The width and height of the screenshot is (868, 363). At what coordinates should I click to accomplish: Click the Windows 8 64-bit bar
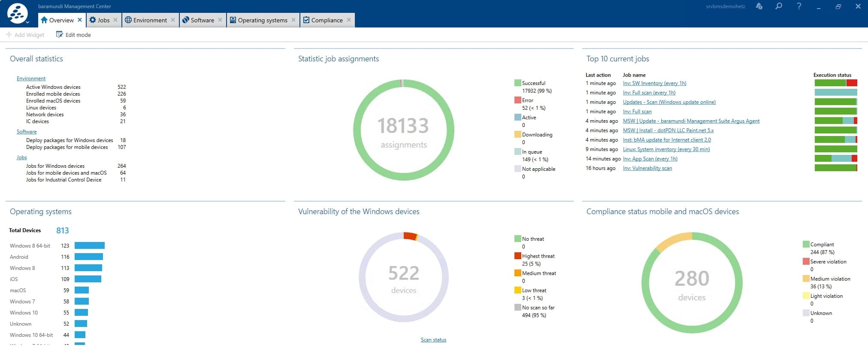90,245
